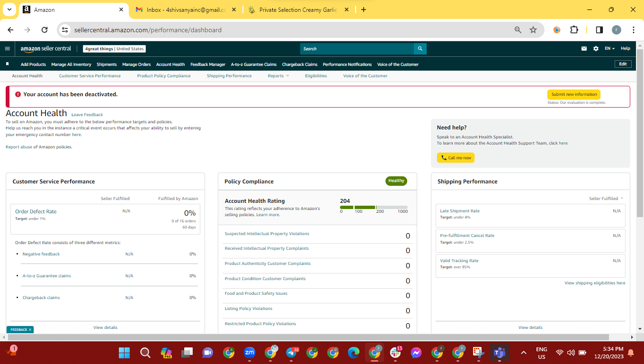Show hidden system tray icons chevron
This screenshot has width=644, height=364.
pos(524,353)
